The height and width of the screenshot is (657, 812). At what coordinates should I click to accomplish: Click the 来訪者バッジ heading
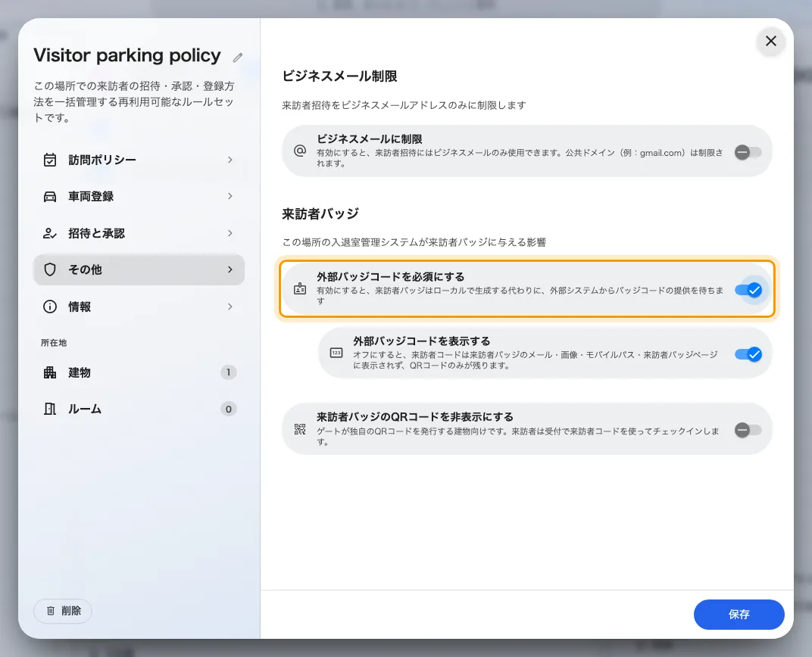coord(320,213)
